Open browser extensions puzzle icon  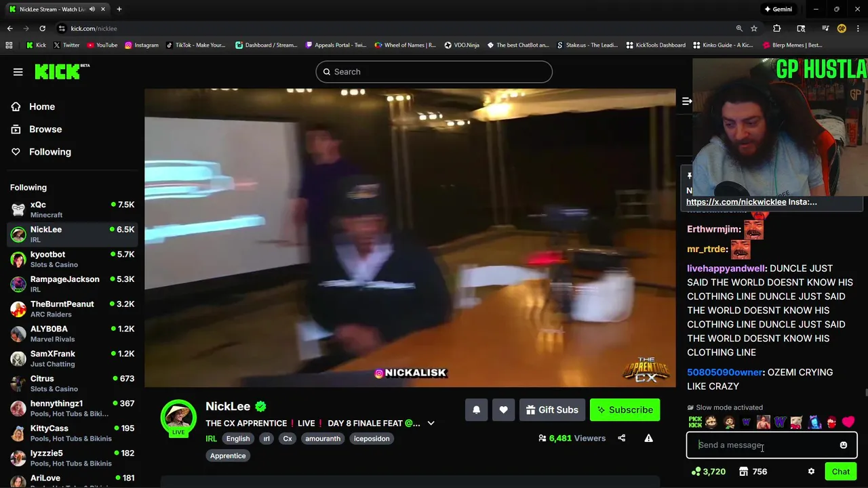click(x=777, y=28)
